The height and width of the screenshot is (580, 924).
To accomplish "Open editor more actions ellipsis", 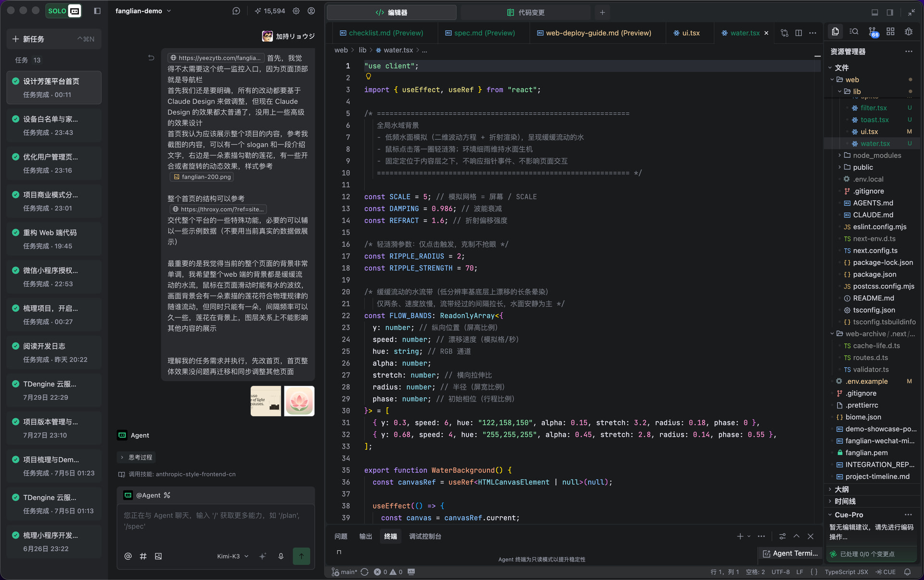I will (x=813, y=33).
